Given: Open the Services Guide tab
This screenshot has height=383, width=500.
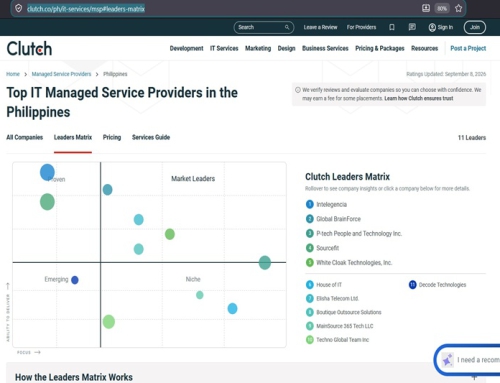Looking at the screenshot, I should click(151, 137).
